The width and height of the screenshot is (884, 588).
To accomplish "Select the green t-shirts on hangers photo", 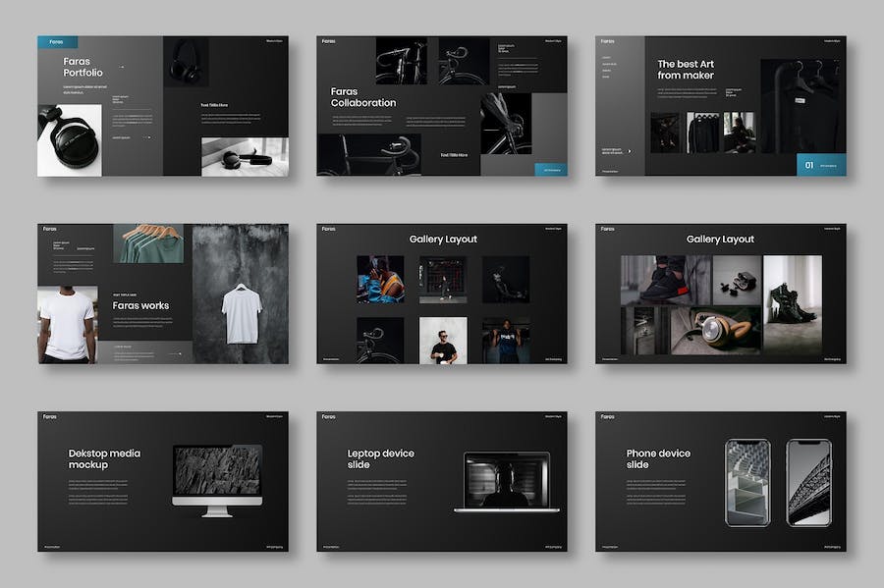I will pos(148,243).
